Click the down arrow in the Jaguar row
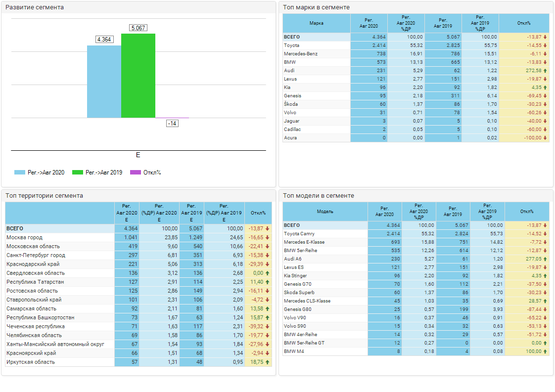555x392 pixels. [x=545, y=121]
